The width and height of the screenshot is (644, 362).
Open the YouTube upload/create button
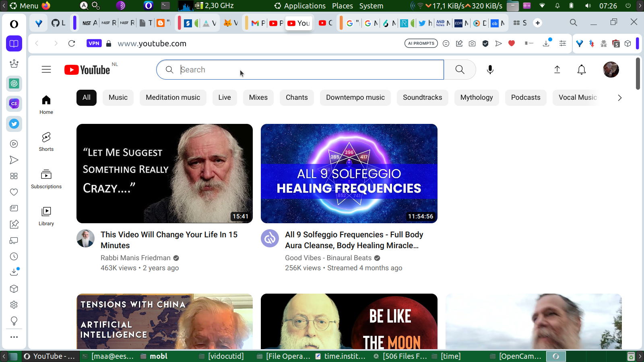[x=557, y=70]
